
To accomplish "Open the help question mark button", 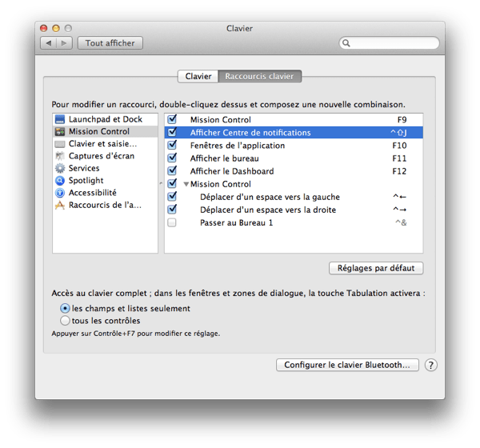I will click(430, 365).
